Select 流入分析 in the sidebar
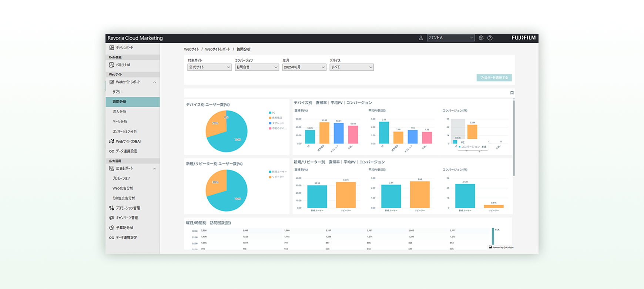Screen dimensions: 644x289 click(119, 112)
